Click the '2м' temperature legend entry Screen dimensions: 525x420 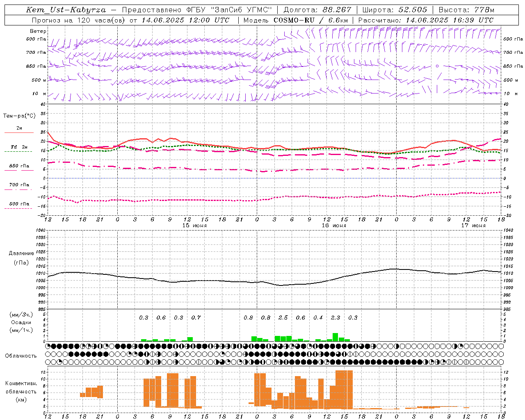click(19, 128)
